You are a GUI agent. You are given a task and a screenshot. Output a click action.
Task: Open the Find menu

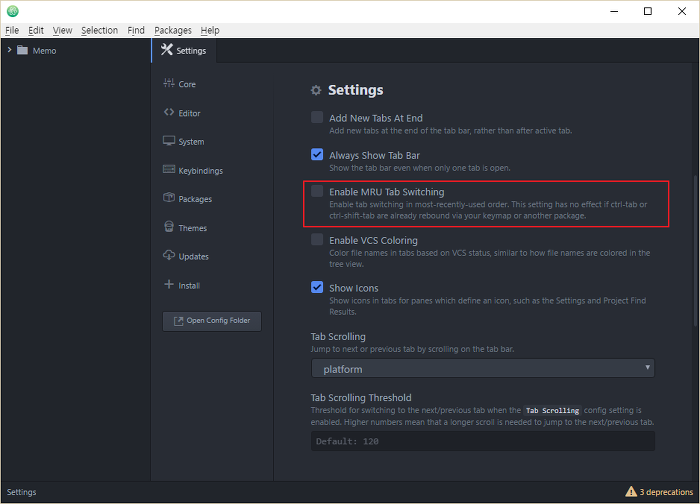coord(136,30)
